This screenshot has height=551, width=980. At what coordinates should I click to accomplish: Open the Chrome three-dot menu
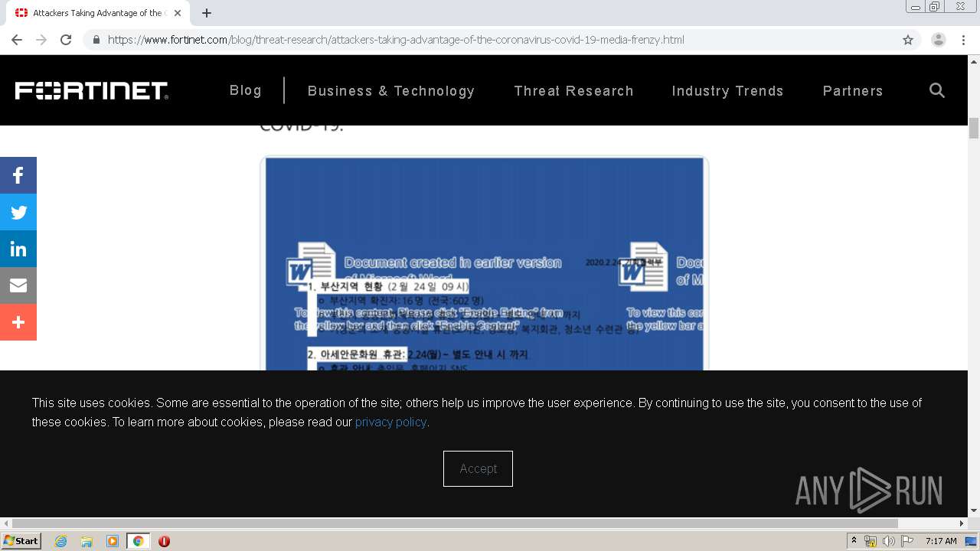point(963,40)
